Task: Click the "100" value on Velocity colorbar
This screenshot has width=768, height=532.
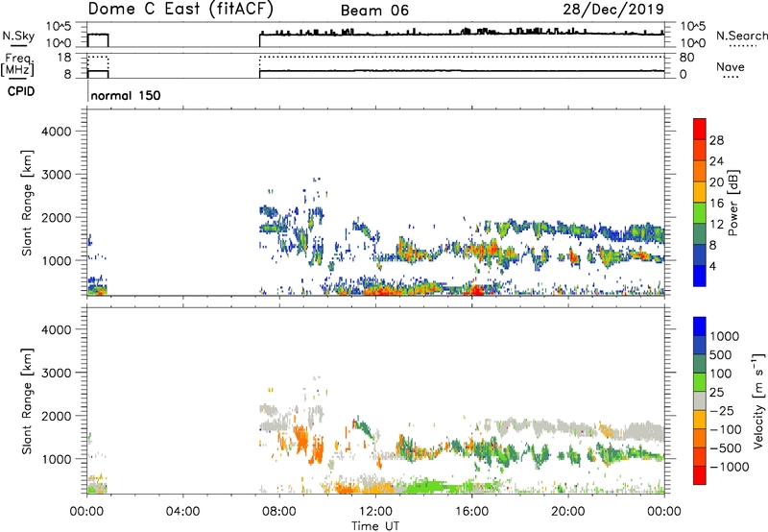Action: 721,374
